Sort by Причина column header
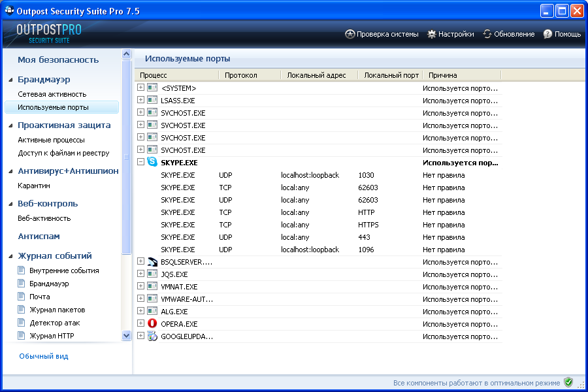The height and width of the screenshot is (392, 588). click(x=463, y=75)
